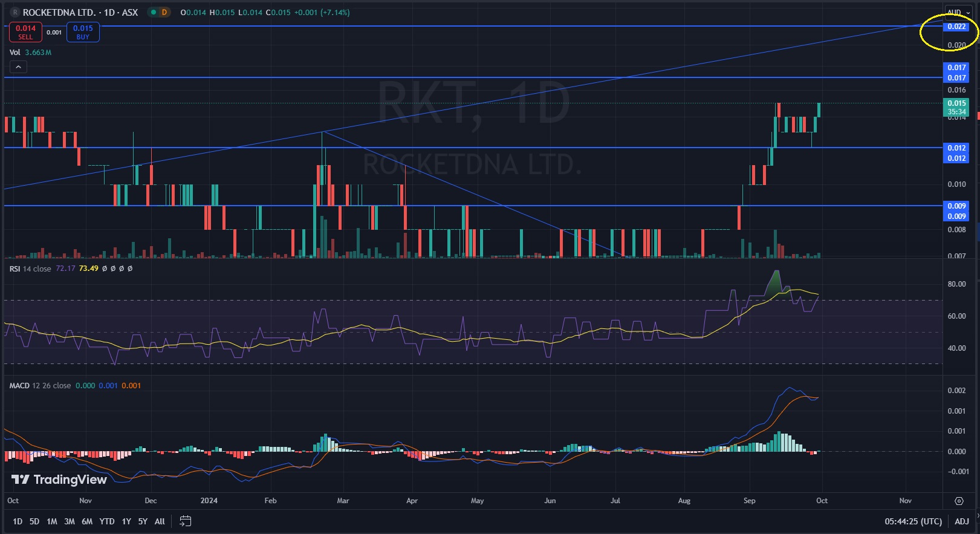Click the red 0.014 SELL button
This screenshot has height=534, width=980.
[x=25, y=32]
